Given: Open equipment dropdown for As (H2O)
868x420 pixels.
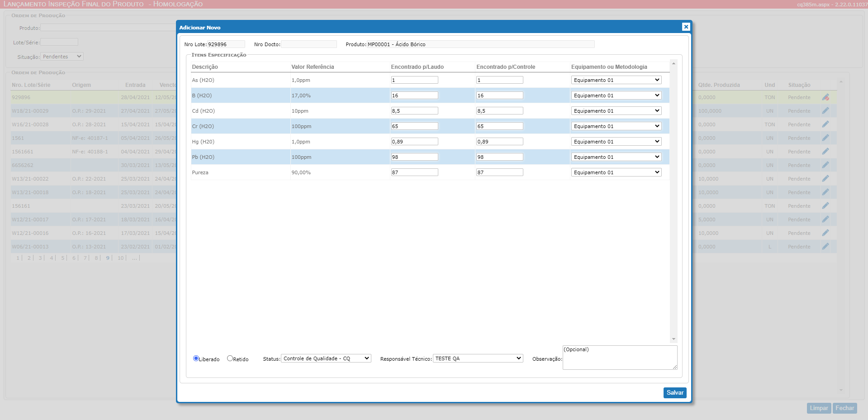Looking at the screenshot, I should point(616,80).
